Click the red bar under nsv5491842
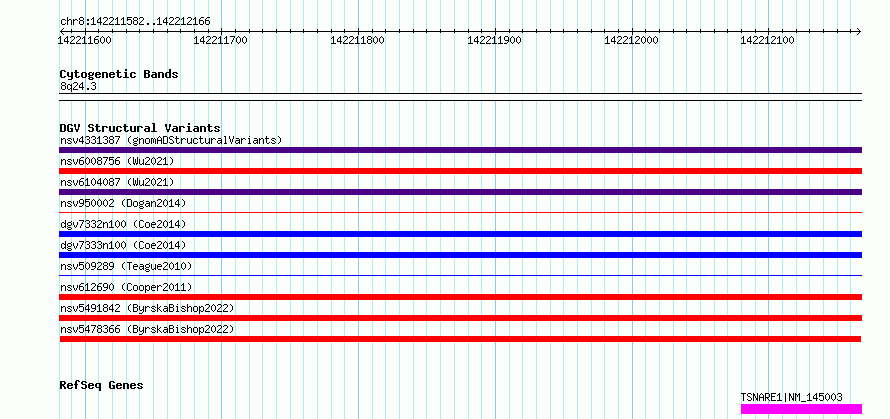 click(x=460, y=318)
